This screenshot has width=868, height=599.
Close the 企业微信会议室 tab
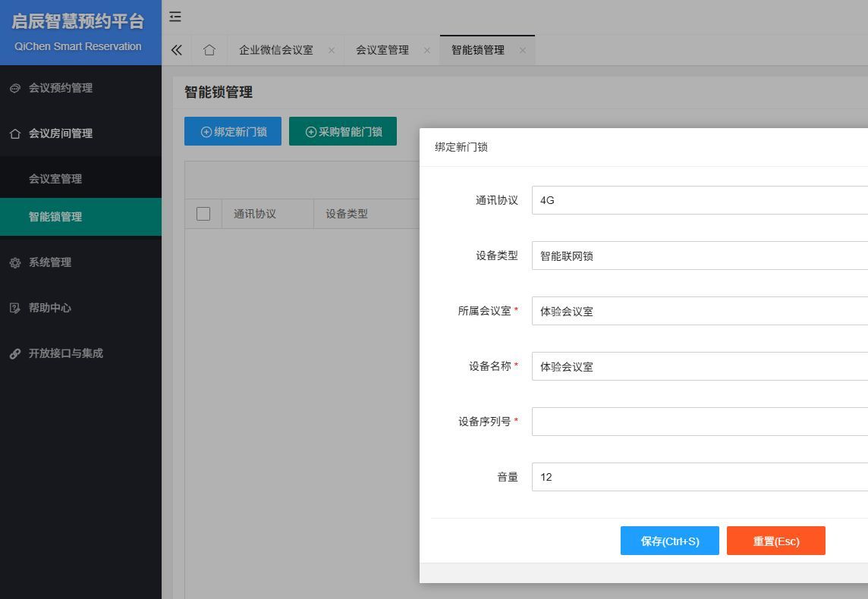pos(332,50)
